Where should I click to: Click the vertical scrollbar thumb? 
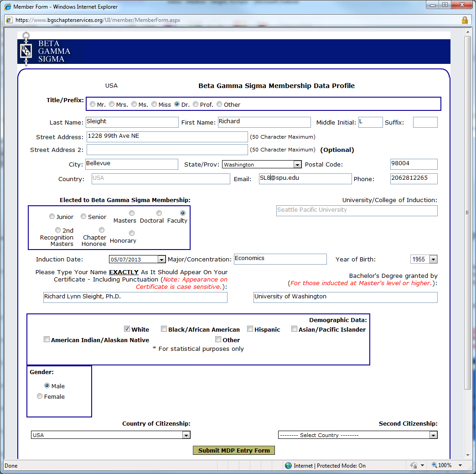pos(467,213)
